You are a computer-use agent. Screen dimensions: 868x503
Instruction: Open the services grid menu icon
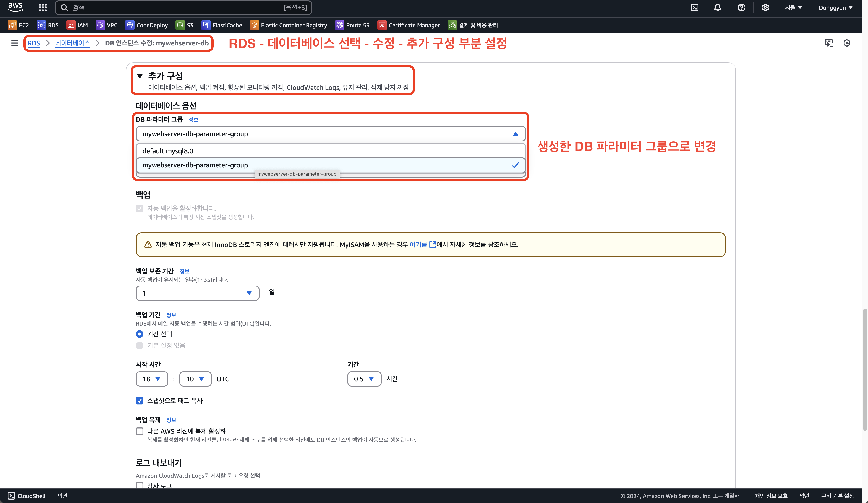(x=43, y=8)
